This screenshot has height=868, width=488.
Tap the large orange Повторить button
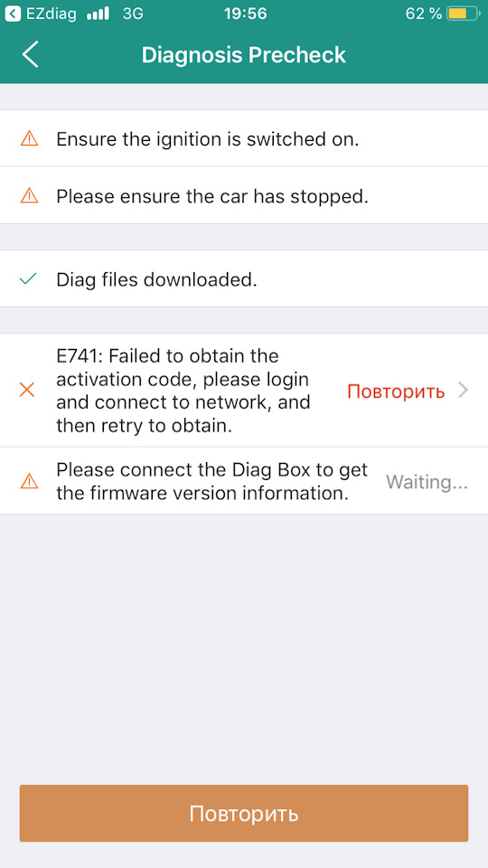point(244,813)
